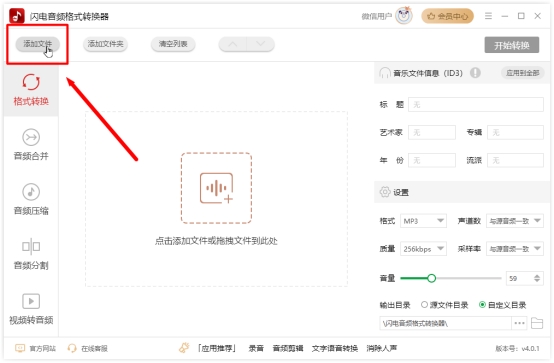Switch to 音频分割 in sidebar

[x=31, y=254]
